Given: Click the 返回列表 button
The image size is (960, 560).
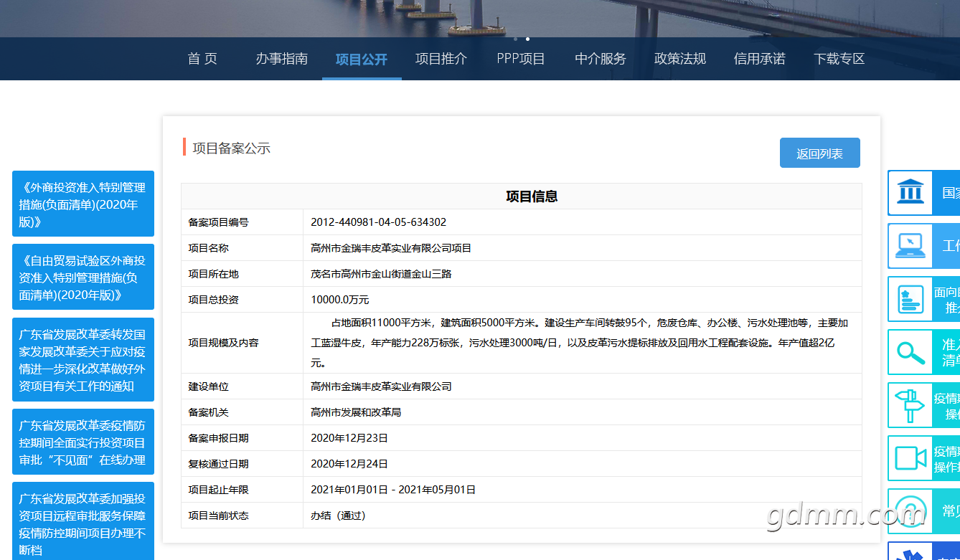Looking at the screenshot, I should pos(820,153).
